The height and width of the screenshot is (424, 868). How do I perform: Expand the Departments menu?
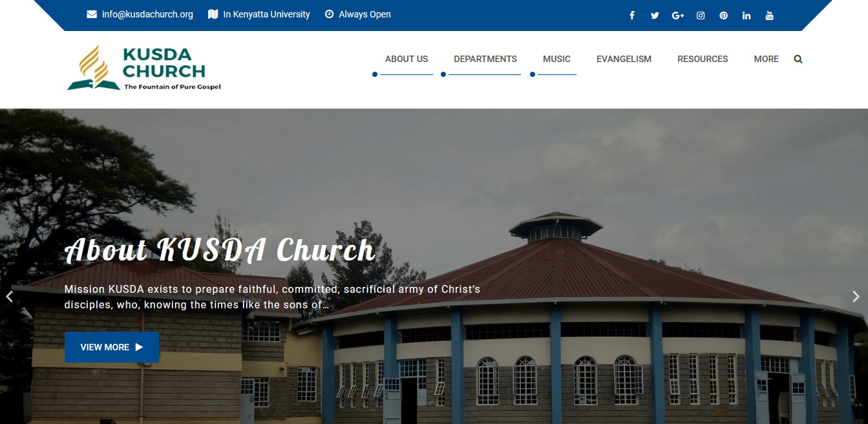485,59
